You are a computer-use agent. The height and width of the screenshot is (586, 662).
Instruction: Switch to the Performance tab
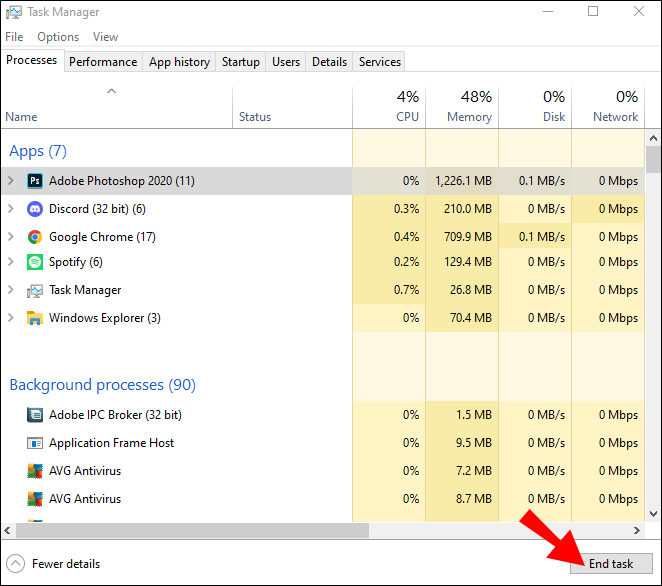[103, 62]
